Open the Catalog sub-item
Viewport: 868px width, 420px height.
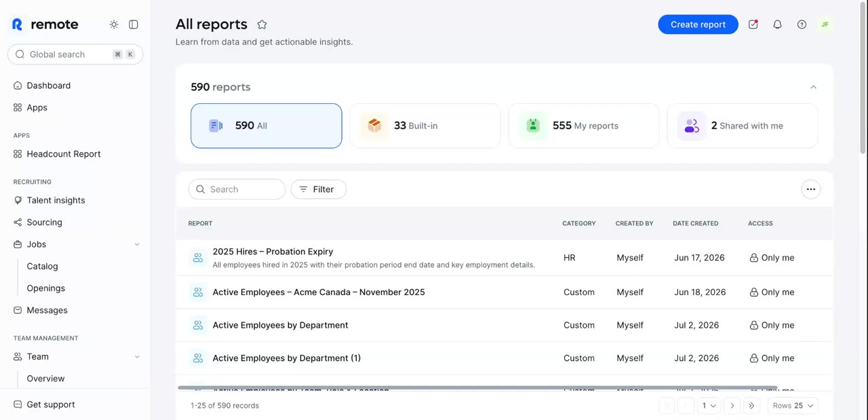(x=42, y=266)
